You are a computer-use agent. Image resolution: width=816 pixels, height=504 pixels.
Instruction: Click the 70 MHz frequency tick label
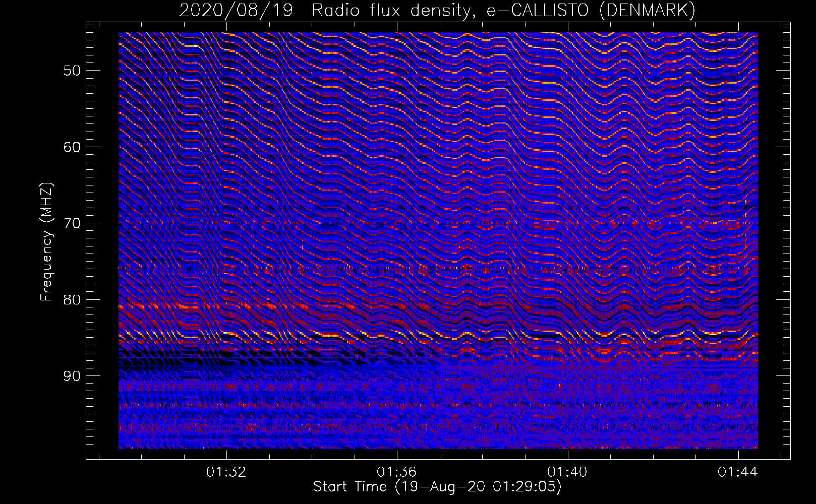72,223
